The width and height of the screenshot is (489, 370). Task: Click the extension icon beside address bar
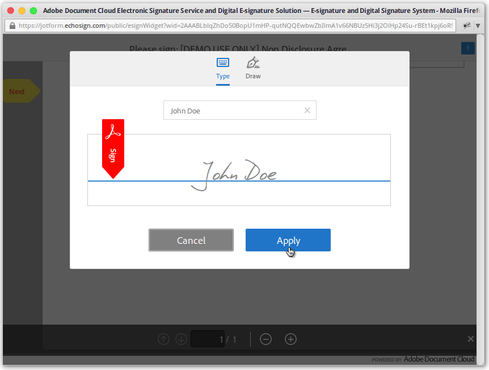[x=467, y=26]
